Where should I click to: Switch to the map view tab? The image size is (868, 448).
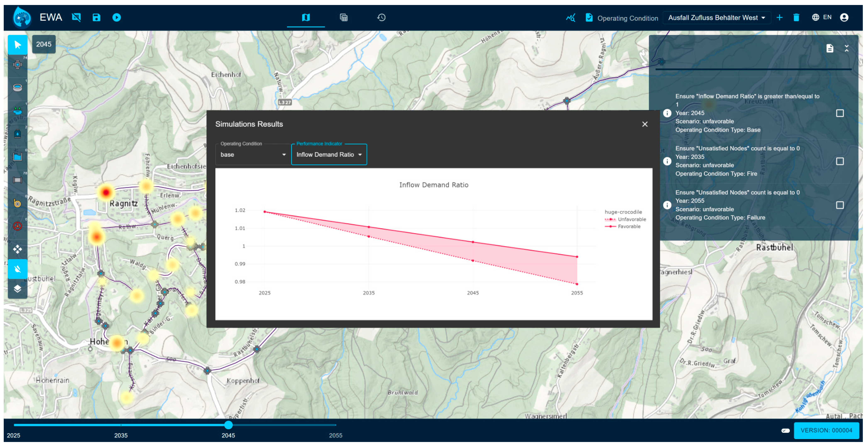(306, 17)
